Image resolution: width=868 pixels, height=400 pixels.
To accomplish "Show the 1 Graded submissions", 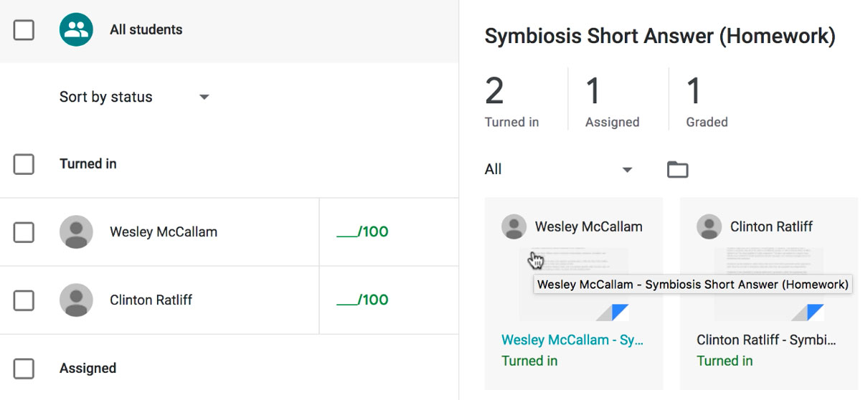I will click(707, 101).
